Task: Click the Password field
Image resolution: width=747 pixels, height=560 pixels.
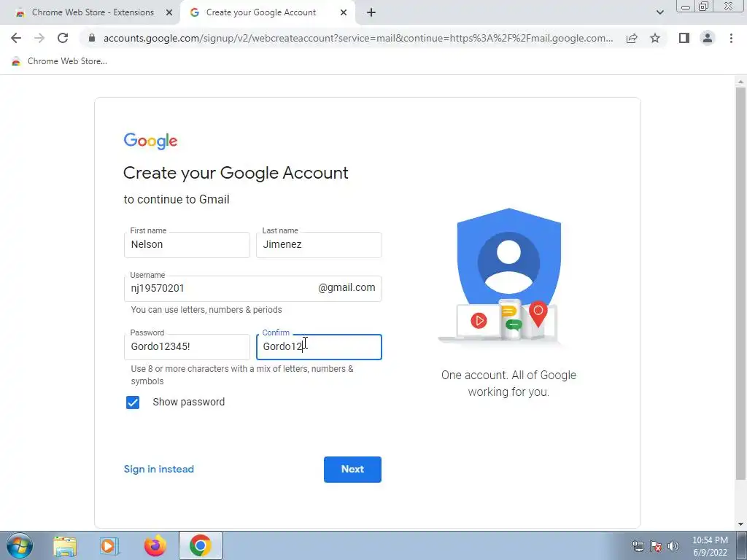Action: tap(187, 346)
